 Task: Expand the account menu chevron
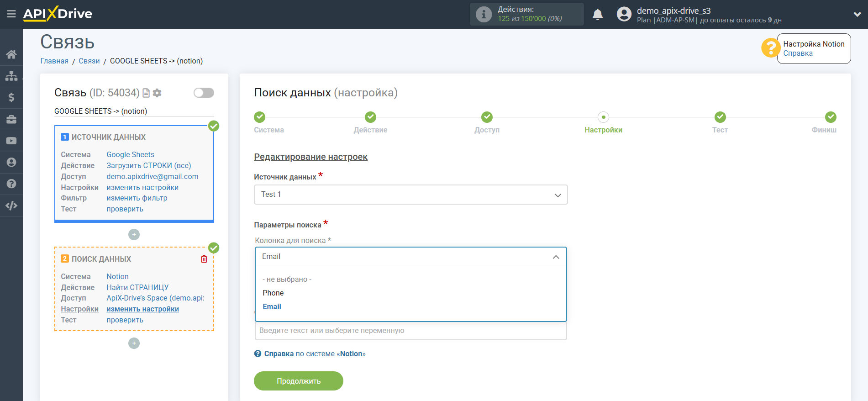point(857,14)
